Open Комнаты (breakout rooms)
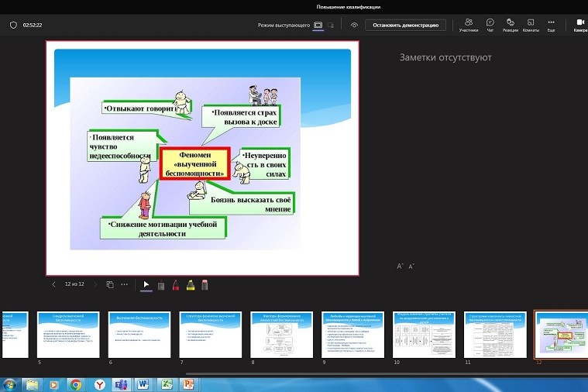Viewport: 588px width, 392px height. click(x=531, y=25)
